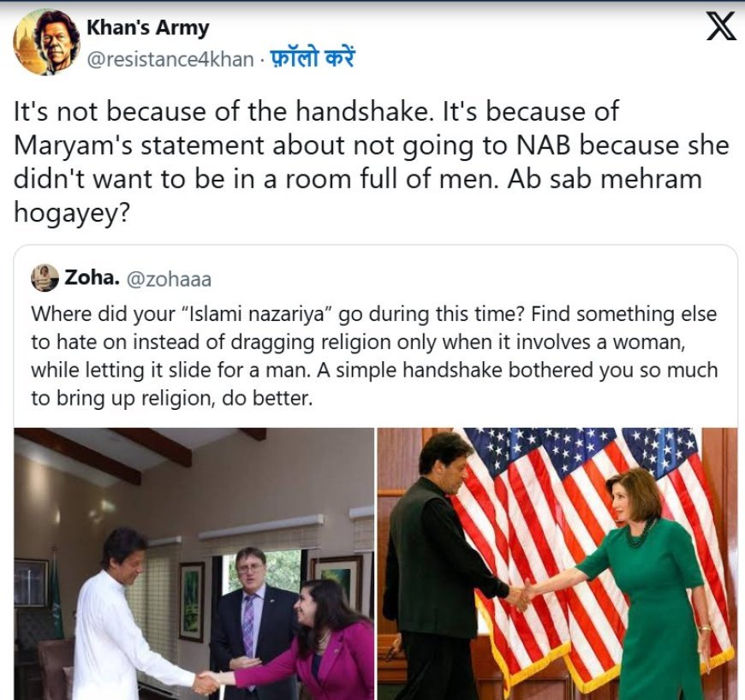
Task: Open Khan's Army display name
Action: (148, 27)
